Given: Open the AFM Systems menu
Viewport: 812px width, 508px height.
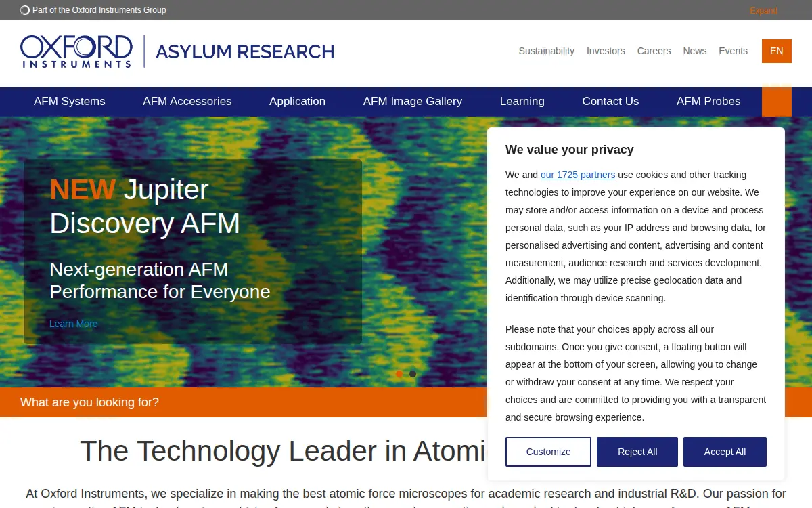Looking at the screenshot, I should click(70, 102).
